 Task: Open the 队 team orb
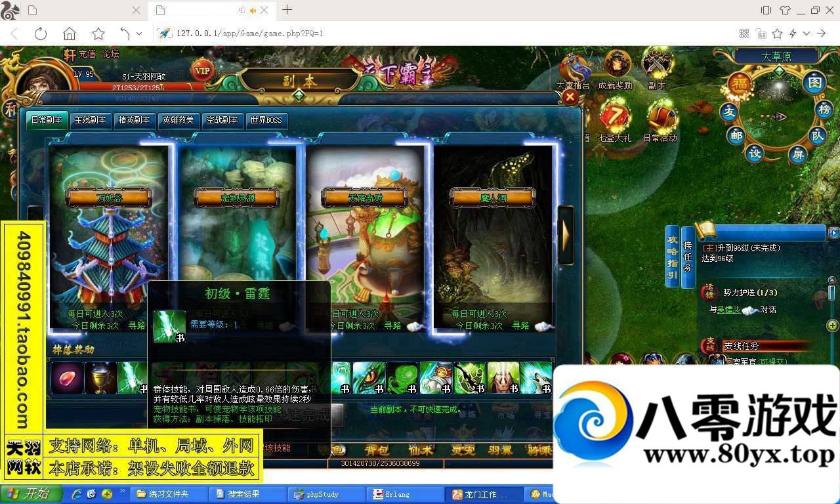click(x=816, y=136)
